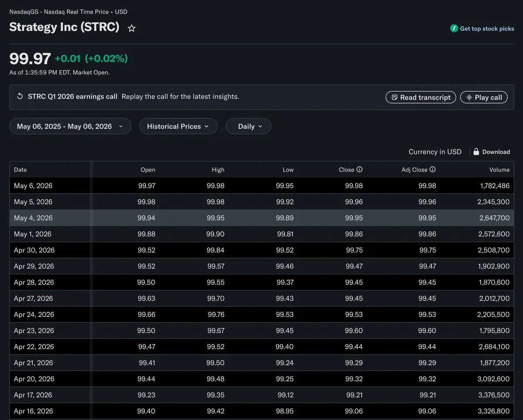The image size is (523, 420).
Task: Click the Apr 24 high value 99.76
Action: click(216, 315)
